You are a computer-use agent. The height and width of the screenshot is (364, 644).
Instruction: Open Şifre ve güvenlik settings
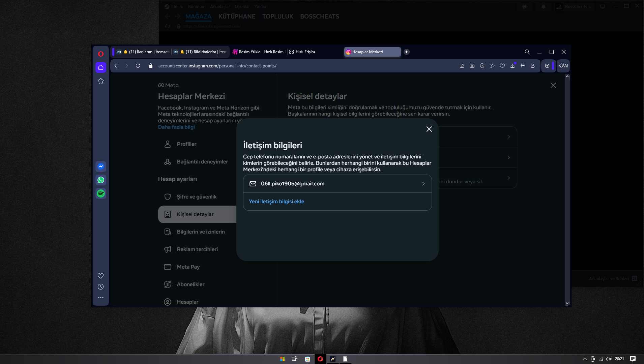click(197, 197)
